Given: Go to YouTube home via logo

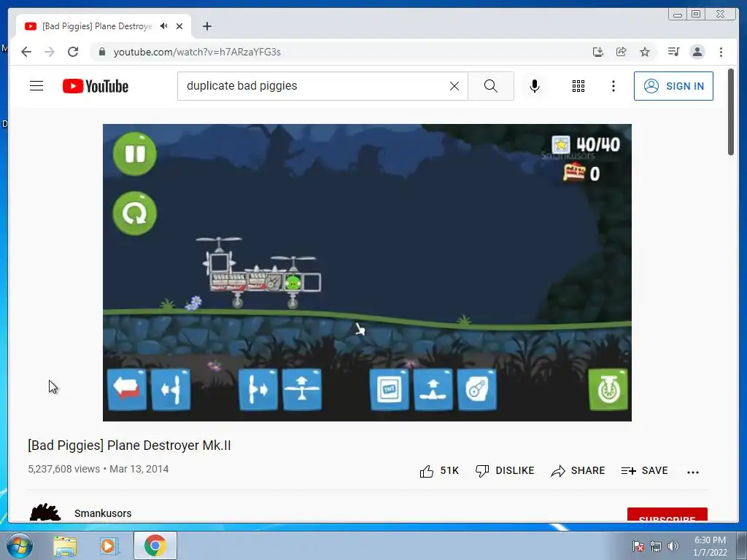Looking at the screenshot, I should (96, 86).
